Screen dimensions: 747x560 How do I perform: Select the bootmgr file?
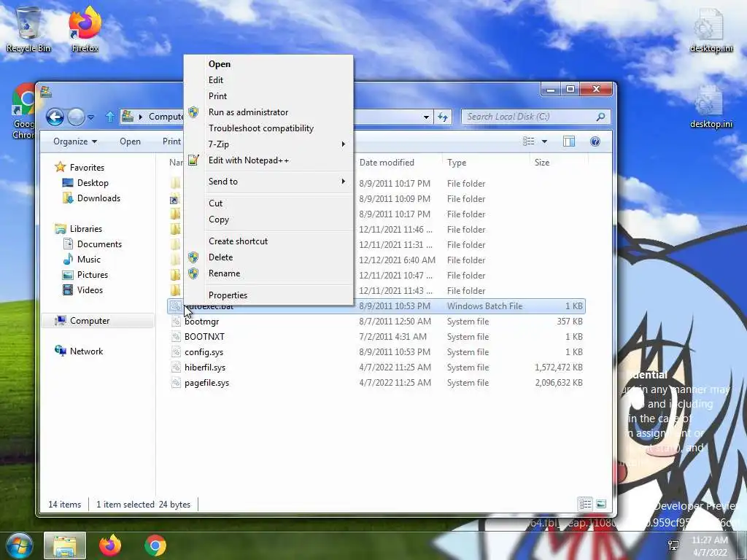tap(376, 322)
